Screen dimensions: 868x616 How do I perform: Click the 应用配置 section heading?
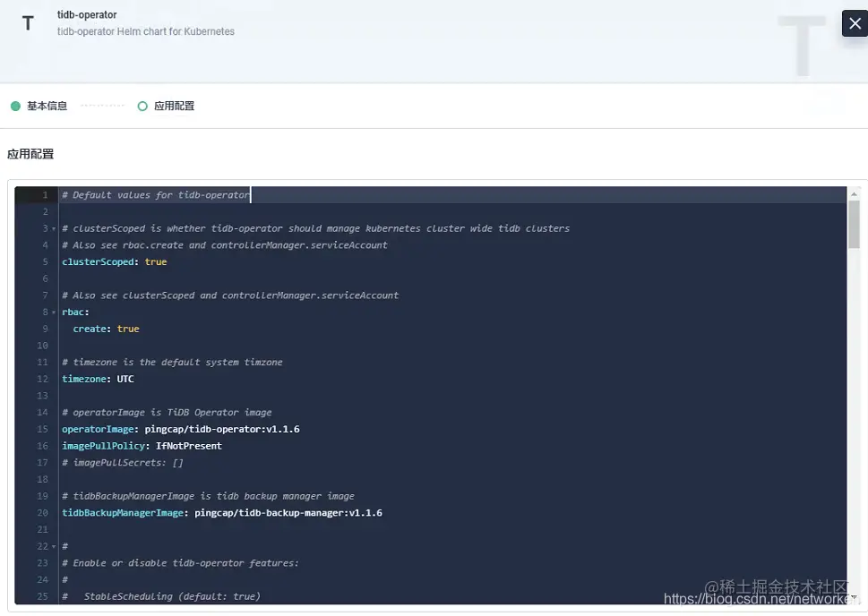click(30, 154)
